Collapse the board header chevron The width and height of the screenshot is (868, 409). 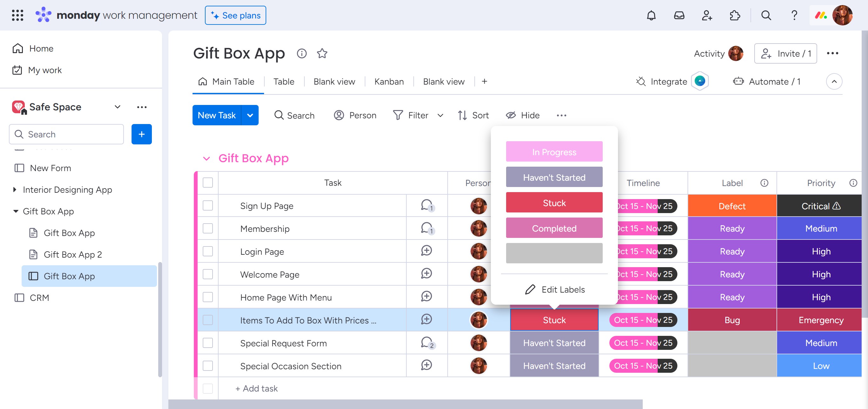834,82
